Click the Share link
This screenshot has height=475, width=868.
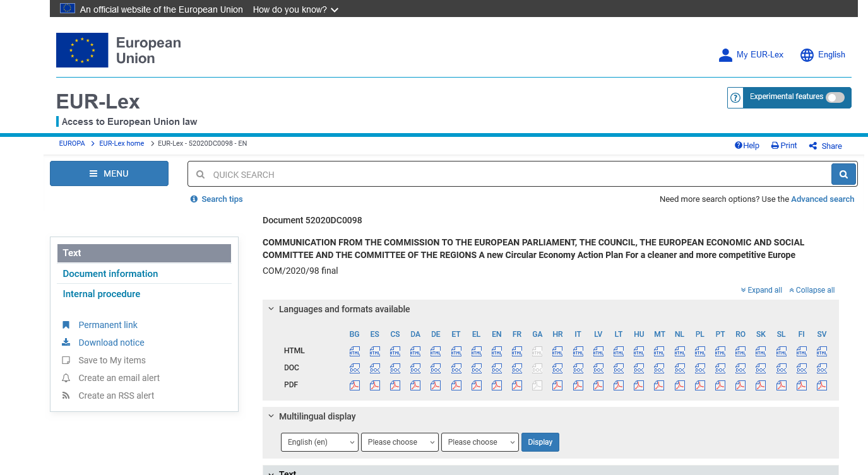826,146
